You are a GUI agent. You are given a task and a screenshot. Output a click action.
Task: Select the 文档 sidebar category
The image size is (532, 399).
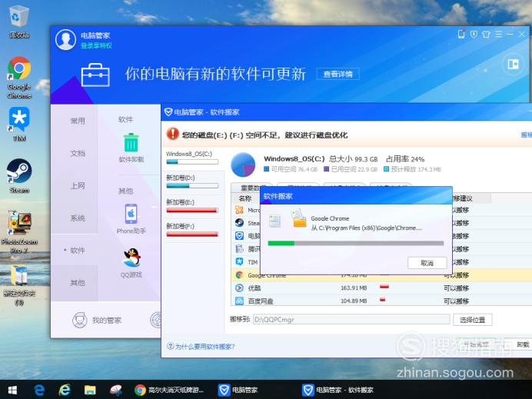click(78, 153)
